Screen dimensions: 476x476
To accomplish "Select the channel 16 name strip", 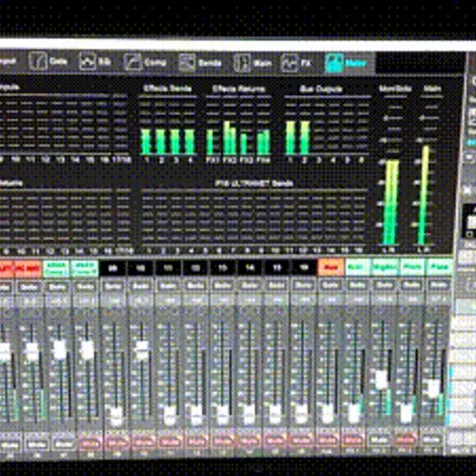I will (304, 268).
